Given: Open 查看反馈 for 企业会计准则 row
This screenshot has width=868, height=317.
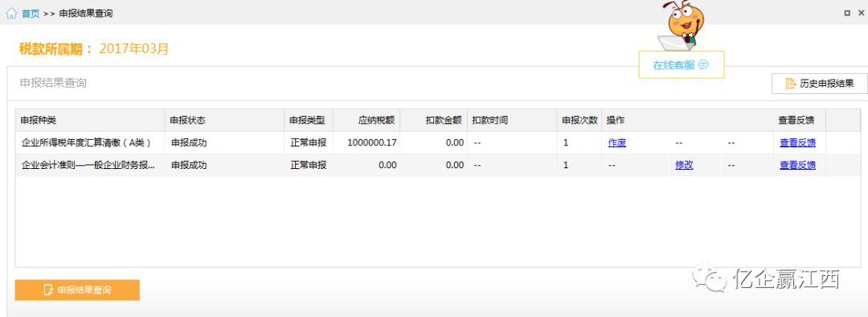Looking at the screenshot, I should pyautogui.click(x=798, y=165).
